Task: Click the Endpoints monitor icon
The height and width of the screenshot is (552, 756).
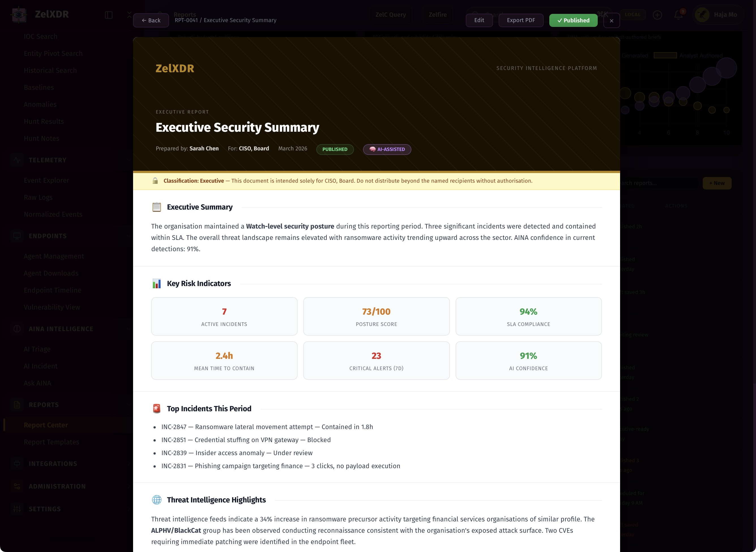Action: 17,236
